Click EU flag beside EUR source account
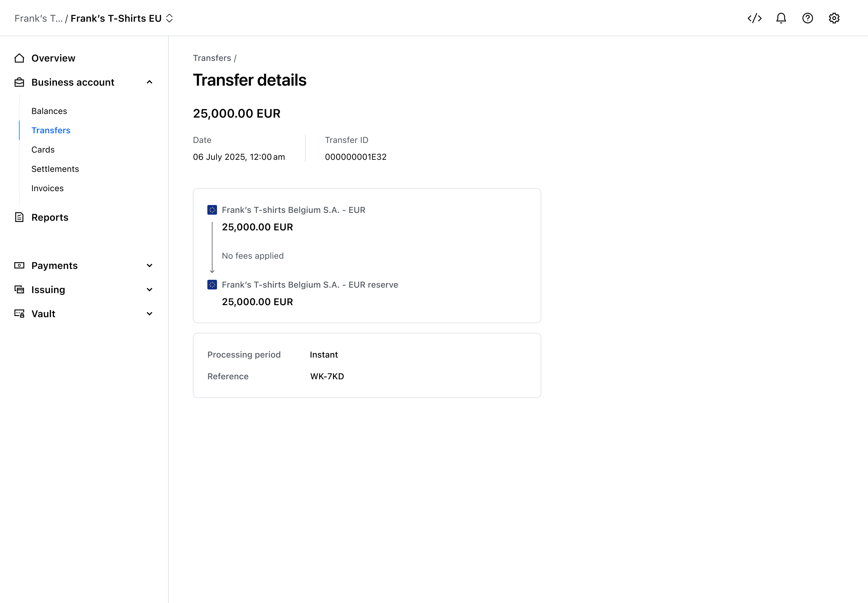Image resolution: width=868 pixels, height=603 pixels. (212, 210)
